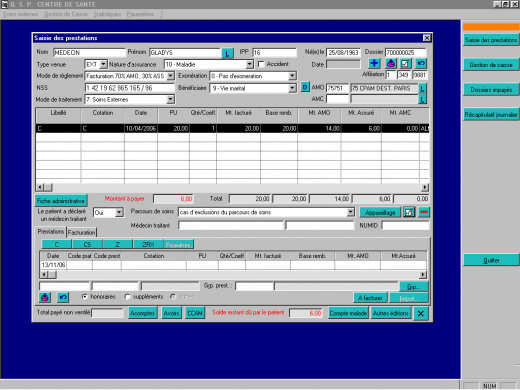Switch to the Facturation tab
Viewport: 520px width, 390px height.
82,232
